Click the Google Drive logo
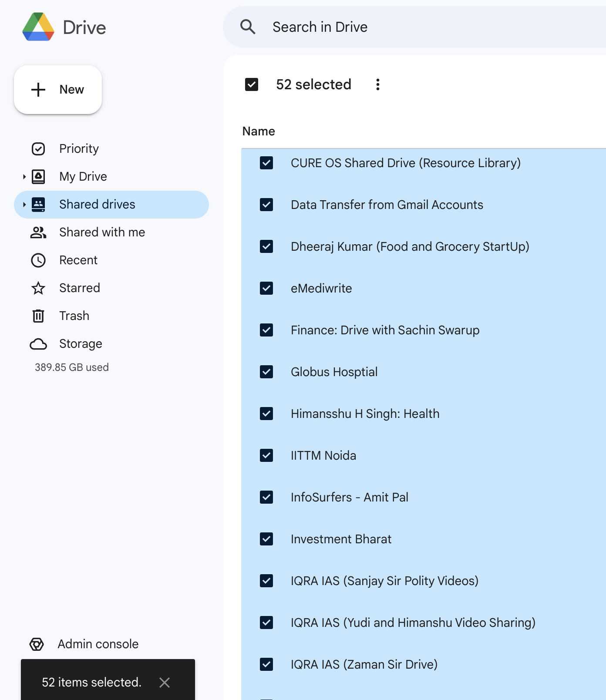Screen dimensions: 606x700 coord(38,27)
